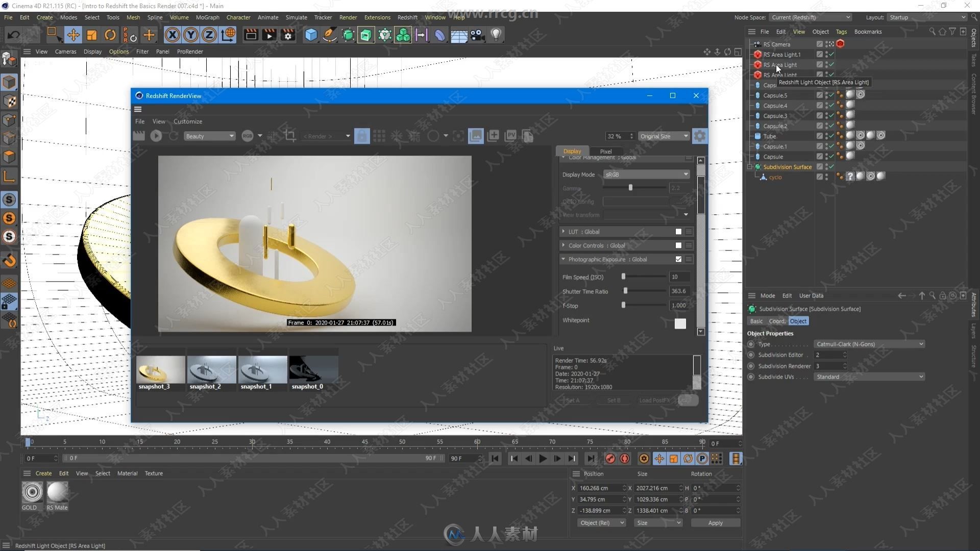This screenshot has width=980, height=551.
Task: Select the Rotate tool in the toolbar
Action: (x=110, y=35)
